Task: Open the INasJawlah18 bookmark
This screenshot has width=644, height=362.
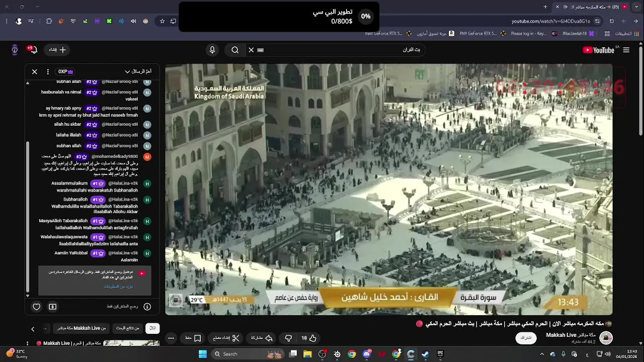Action: tap(579, 34)
